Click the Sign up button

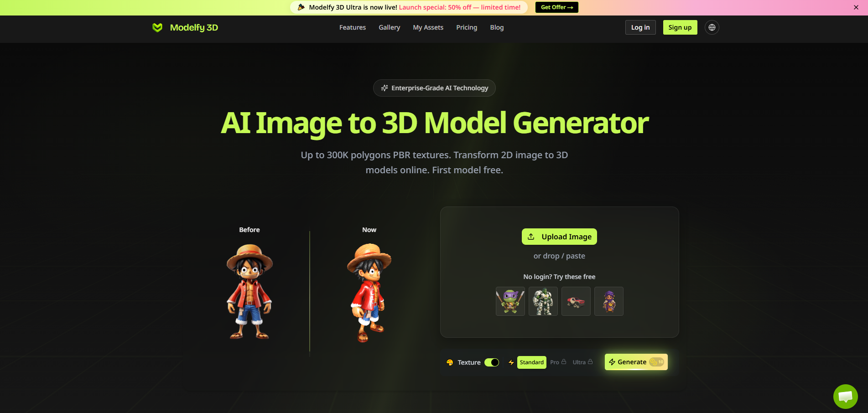pyautogui.click(x=680, y=27)
